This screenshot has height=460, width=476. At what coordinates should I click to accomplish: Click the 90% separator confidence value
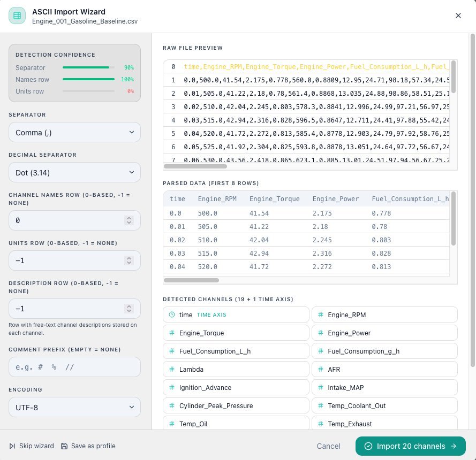pos(129,67)
